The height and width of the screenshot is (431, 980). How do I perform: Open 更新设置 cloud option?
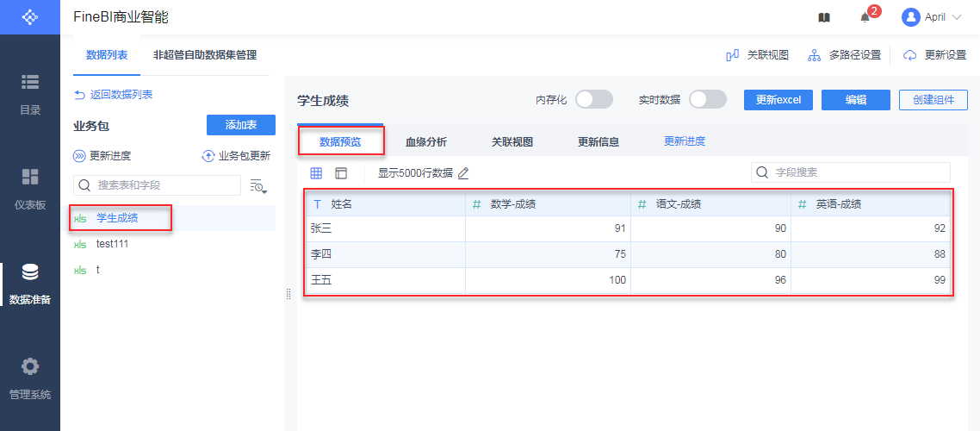click(935, 55)
